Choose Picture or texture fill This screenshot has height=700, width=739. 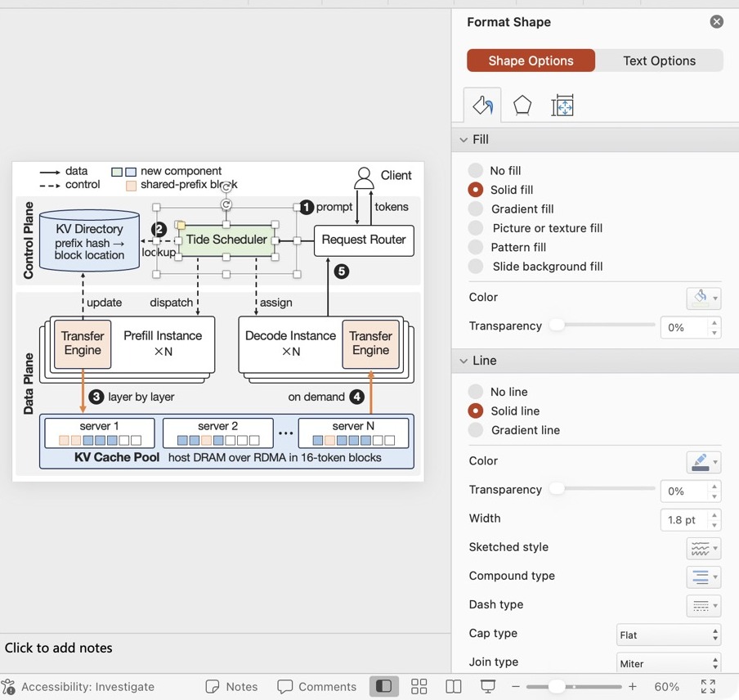click(476, 227)
